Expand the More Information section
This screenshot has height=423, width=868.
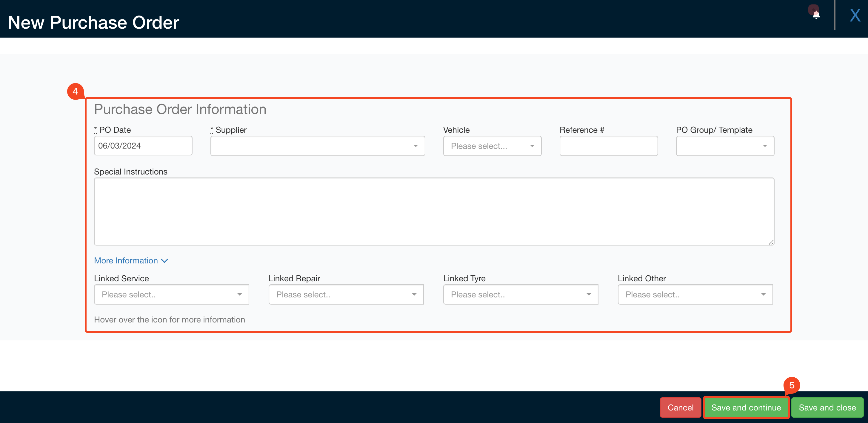coord(131,260)
